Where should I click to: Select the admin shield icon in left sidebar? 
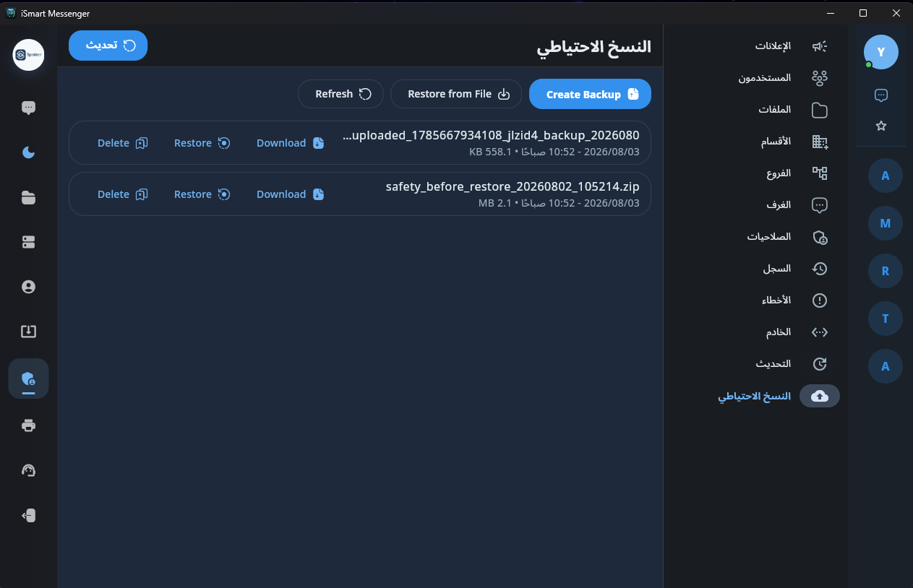click(x=28, y=379)
